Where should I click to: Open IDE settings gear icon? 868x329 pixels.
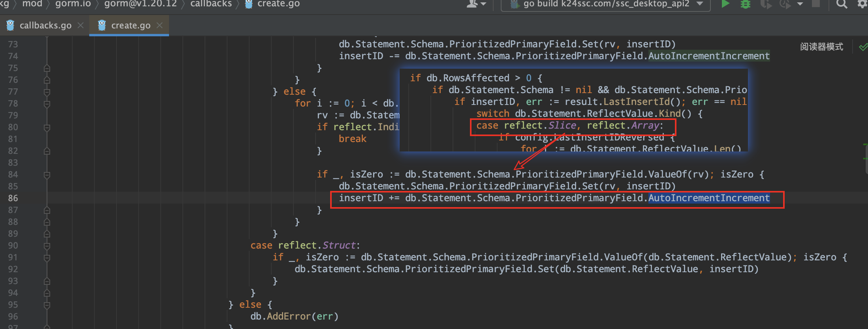(862, 4)
